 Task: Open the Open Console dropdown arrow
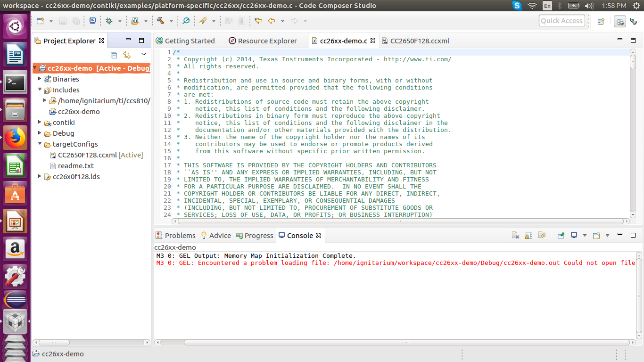[x=607, y=235]
